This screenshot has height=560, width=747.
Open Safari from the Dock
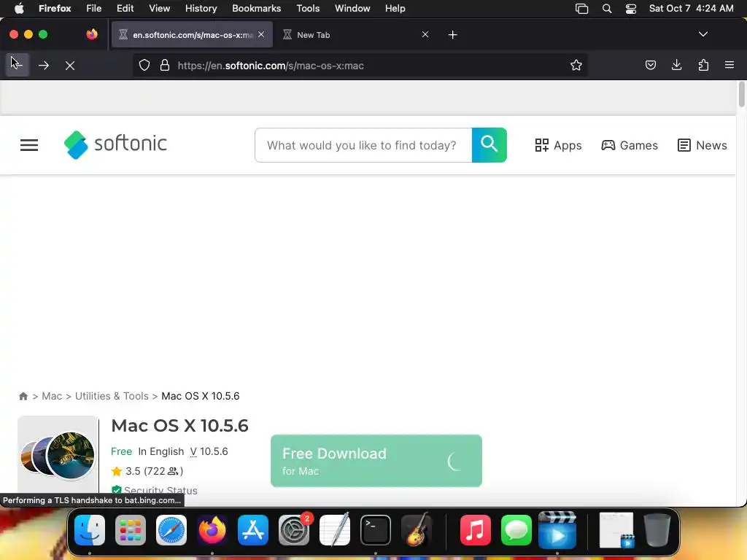click(171, 530)
